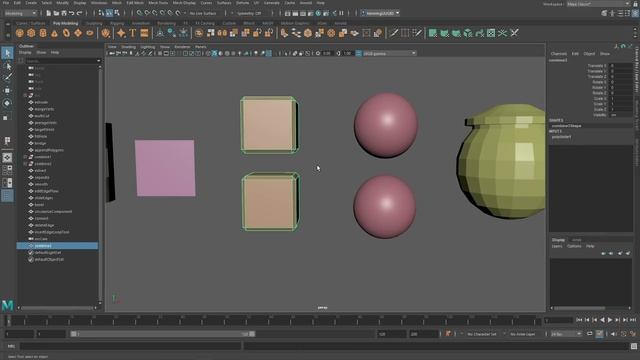This screenshot has height=360, width=640.
Task: Open the viewport Shading menu
Action: 128,47
